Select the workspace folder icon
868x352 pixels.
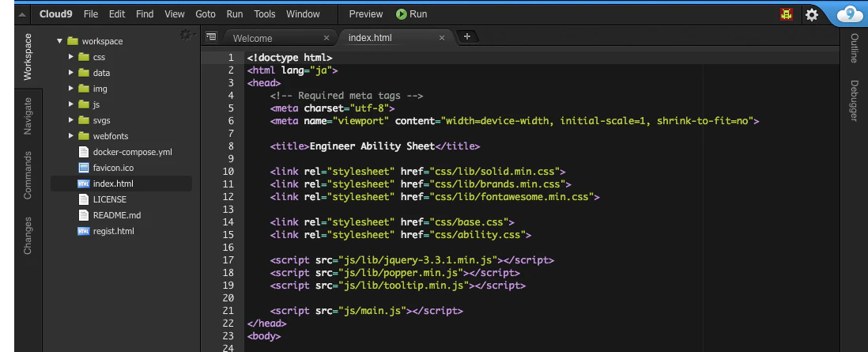click(73, 41)
